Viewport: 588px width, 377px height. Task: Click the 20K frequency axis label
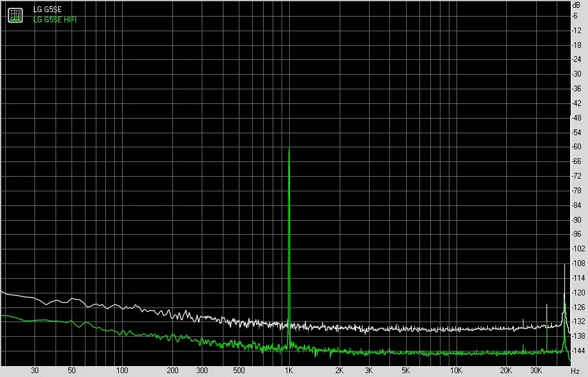506,371
